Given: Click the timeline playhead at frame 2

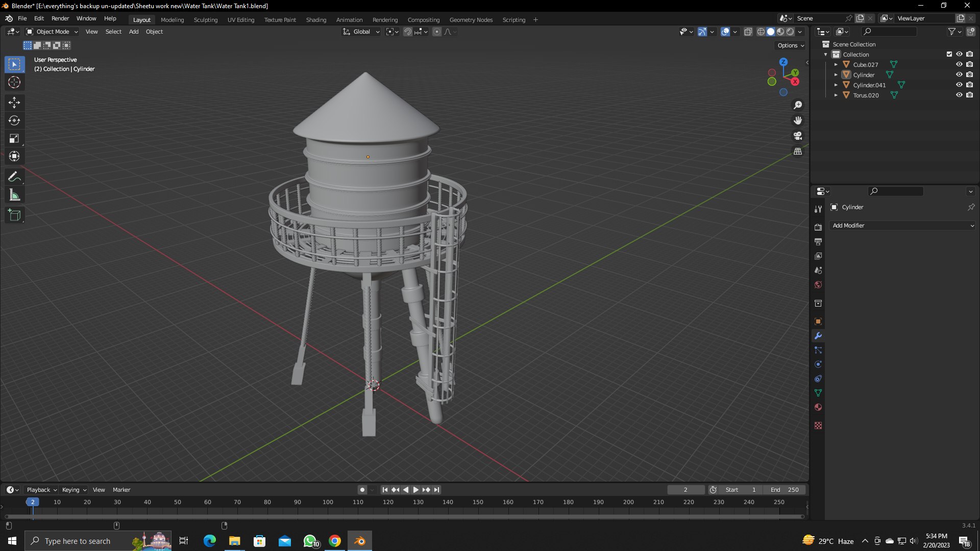Looking at the screenshot, I should [33, 502].
